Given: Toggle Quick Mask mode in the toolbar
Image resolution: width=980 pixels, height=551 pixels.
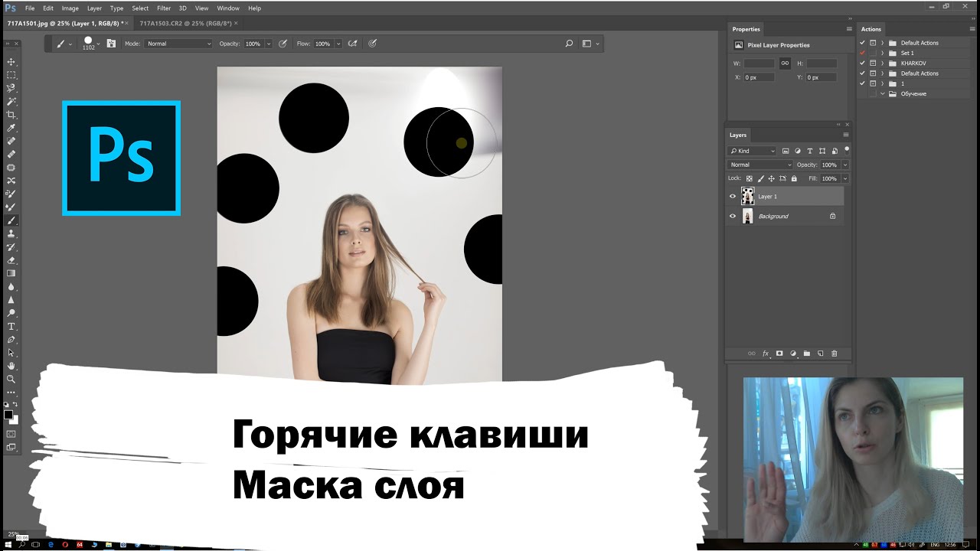Looking at the screenshot, I should (11, 434).
